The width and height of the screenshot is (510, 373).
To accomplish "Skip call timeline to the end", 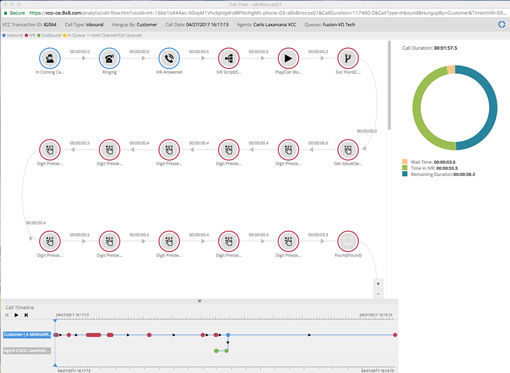I will [26, 315].
